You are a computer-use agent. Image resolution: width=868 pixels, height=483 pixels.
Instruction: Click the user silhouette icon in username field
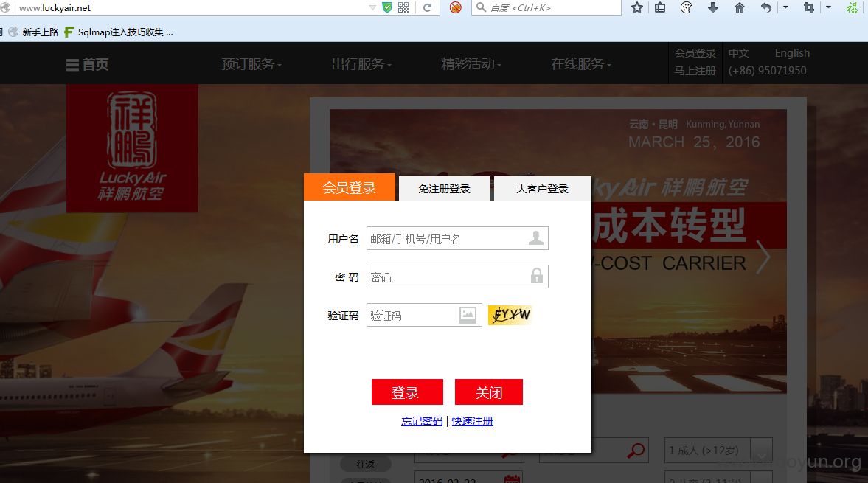pyautogui.click(x=536, y=238)
